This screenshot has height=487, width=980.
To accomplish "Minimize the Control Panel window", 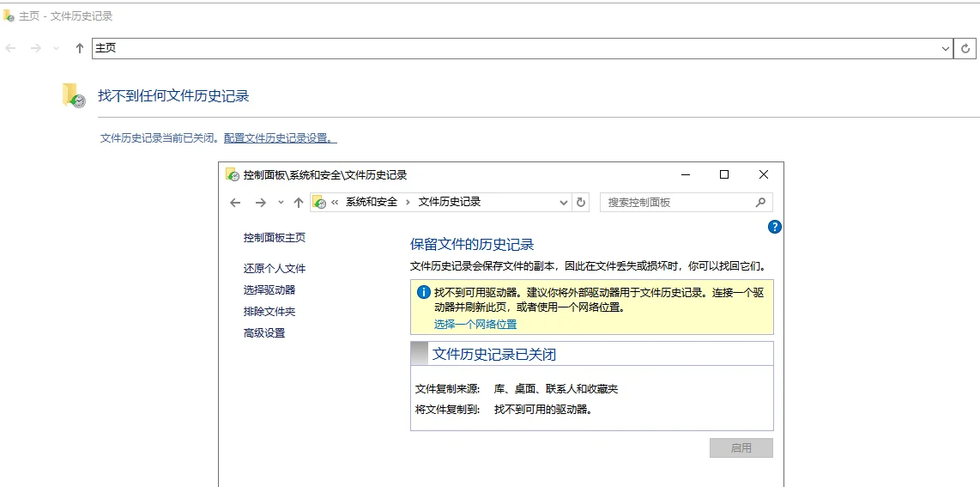I will pos(686,175).
